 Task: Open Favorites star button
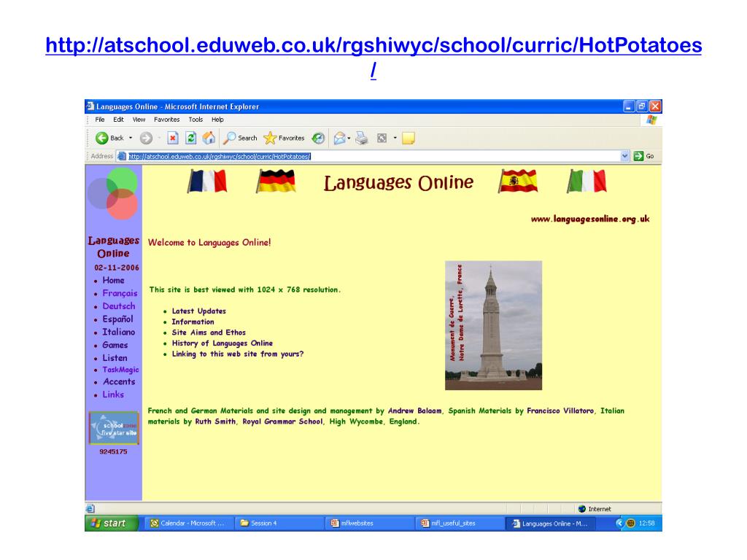click(x=270, y=138)
